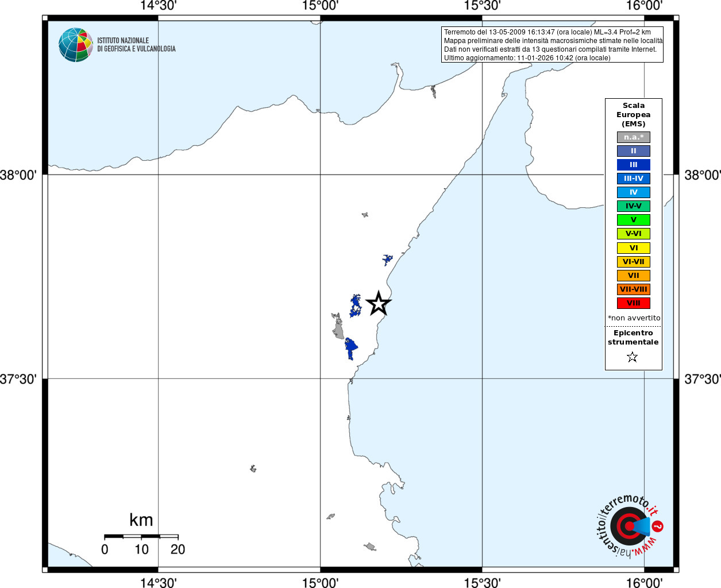The width and height of the screenshot is (721, 588).
Task: Click the epicenter star on the map
Action: [379, 303]
